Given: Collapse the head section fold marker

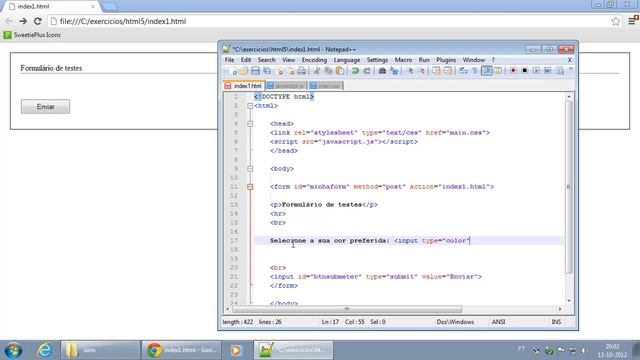Looking at the screenshot, I should pos(250,124).
